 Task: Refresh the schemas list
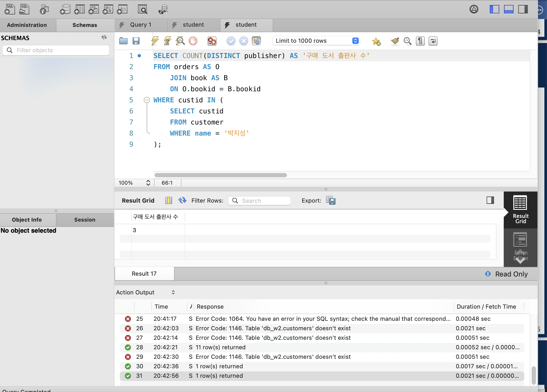click(x=104, y=37)
